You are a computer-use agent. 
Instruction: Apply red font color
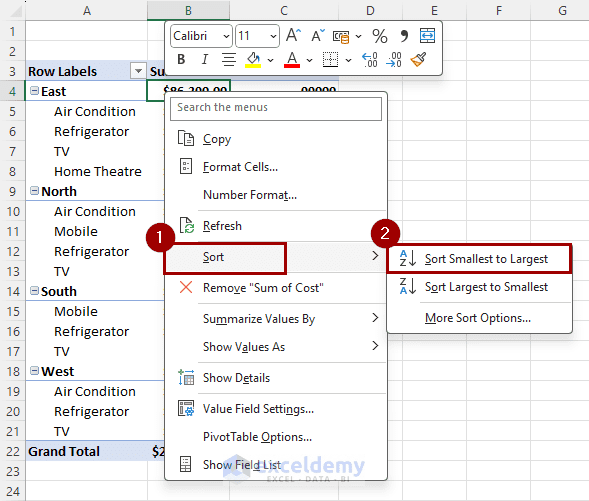tap(292, 59)
